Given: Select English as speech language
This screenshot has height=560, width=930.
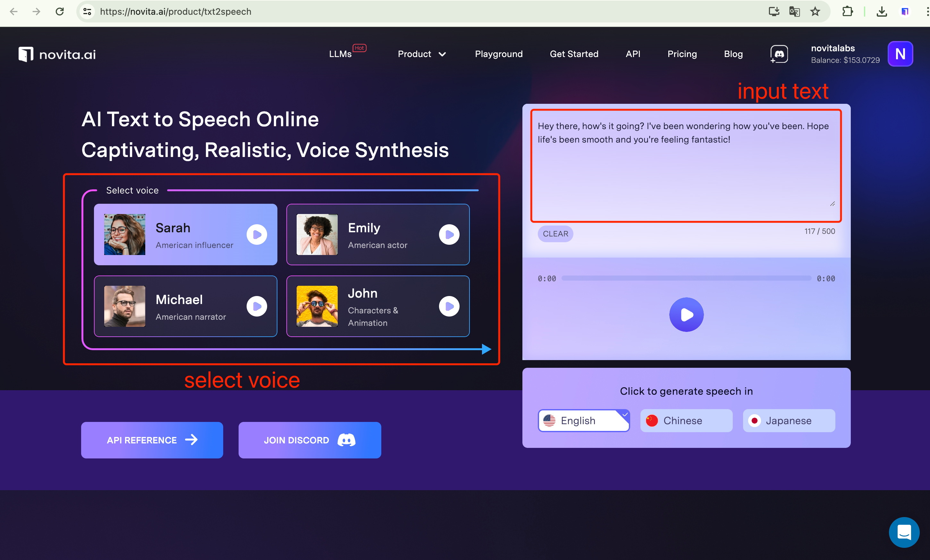Looking at the screenshot, I should 584,420.
